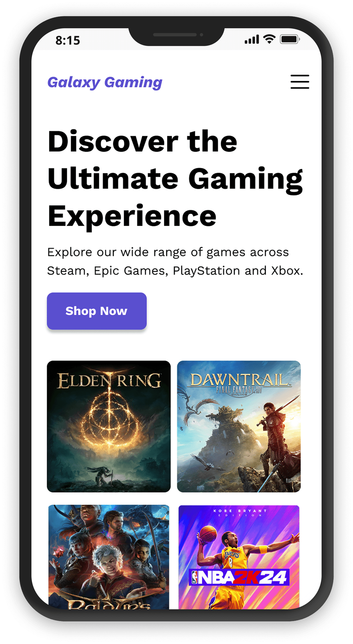Viewport: 353px width, 644px height.
Task: Open the Elden Ring game cover
Action: pos(109,426)
